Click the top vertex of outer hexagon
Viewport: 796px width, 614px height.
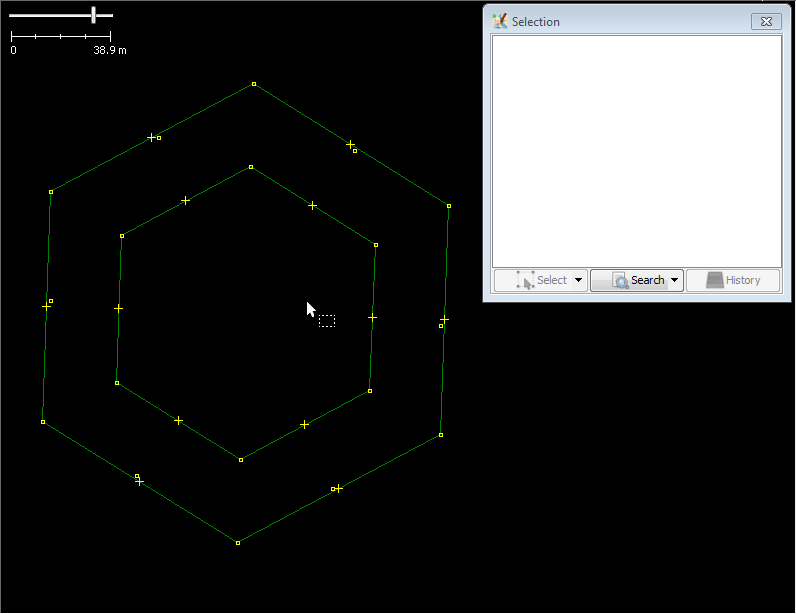coord(254,84)
